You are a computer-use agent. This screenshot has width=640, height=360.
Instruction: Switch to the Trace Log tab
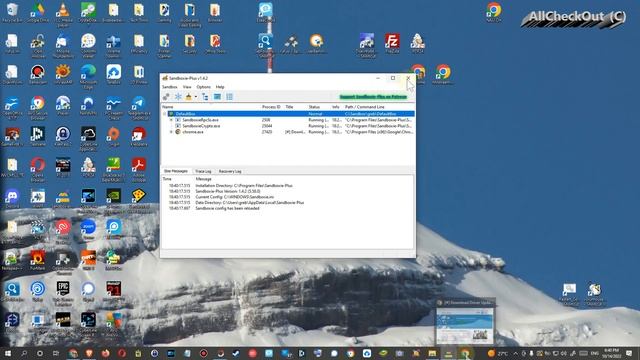[203, 171]
